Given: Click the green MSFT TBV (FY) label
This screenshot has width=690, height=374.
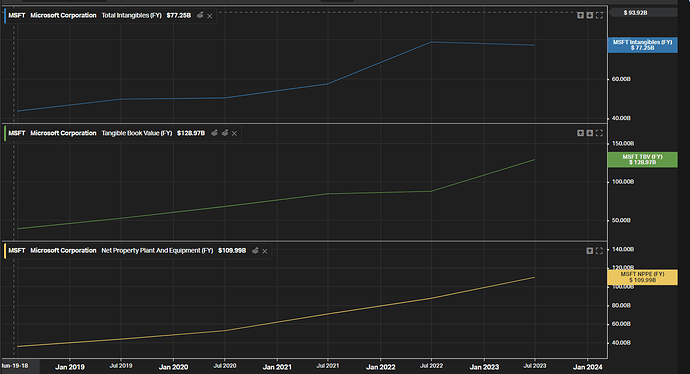Looking at the screenshot, I should (x=642, y=160).
